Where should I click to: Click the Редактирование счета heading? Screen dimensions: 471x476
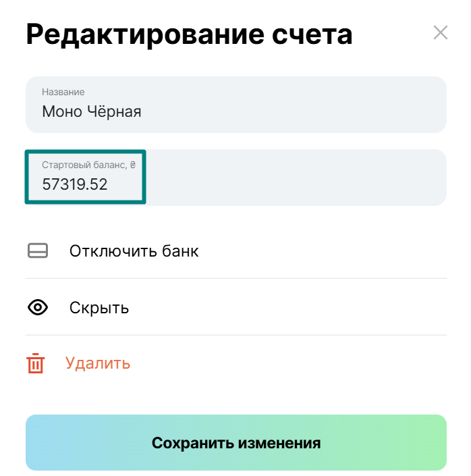click(x=189, y=34)
